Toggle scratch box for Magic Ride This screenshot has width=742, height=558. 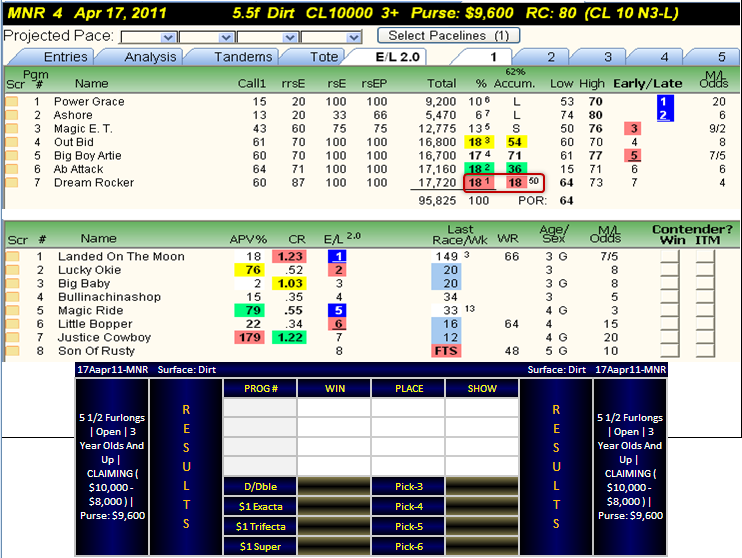click(x=13, y=310)
